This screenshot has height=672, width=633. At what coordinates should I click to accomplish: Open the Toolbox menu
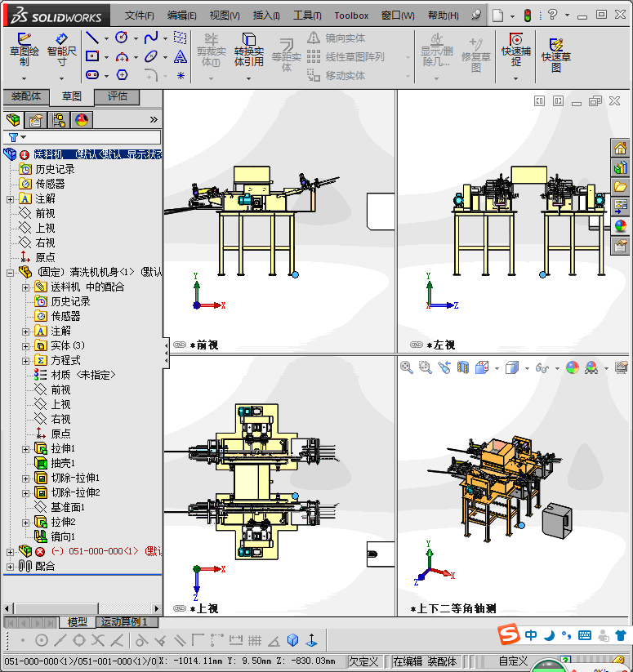(x=351, y=16)
